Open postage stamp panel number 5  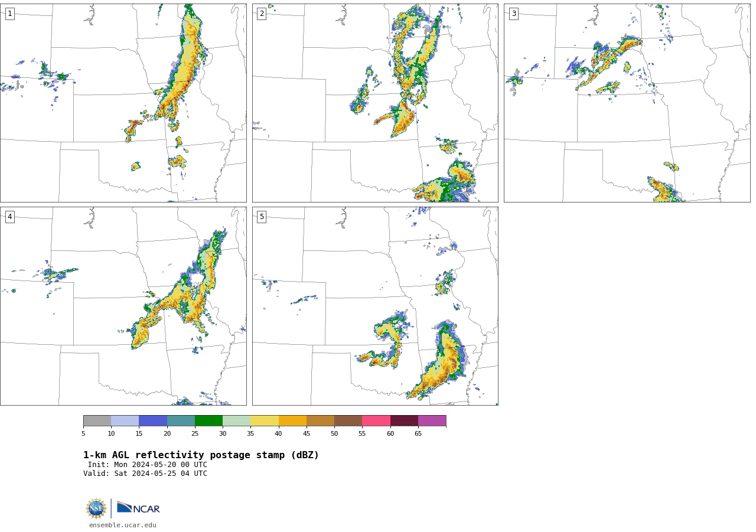click(375, 306)
